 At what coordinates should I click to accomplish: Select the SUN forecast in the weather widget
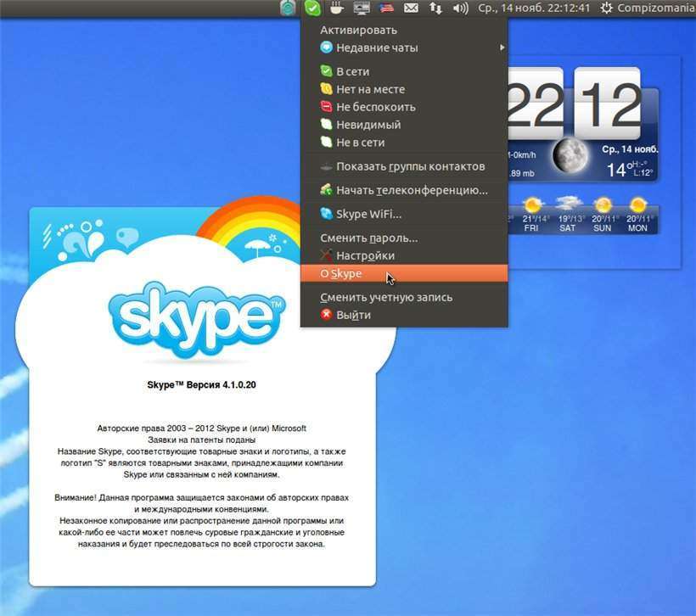pyautogui.click(x=603, y=216)
